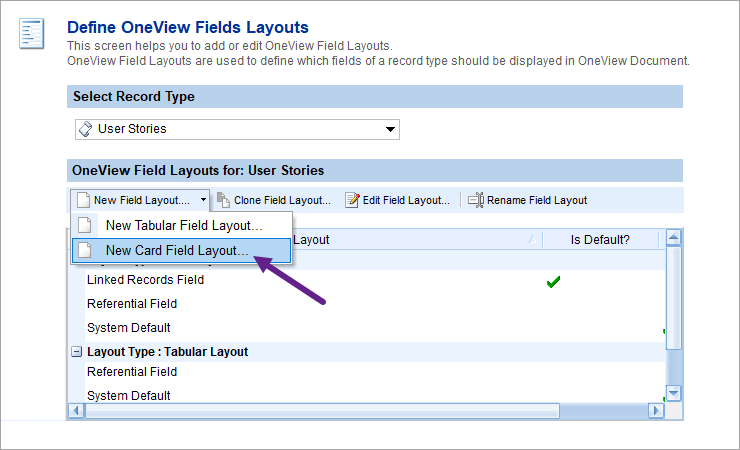Click the OneView Field Layouts for: User Stories header
The image size is (740, 450).
click(x=375, y=170)
